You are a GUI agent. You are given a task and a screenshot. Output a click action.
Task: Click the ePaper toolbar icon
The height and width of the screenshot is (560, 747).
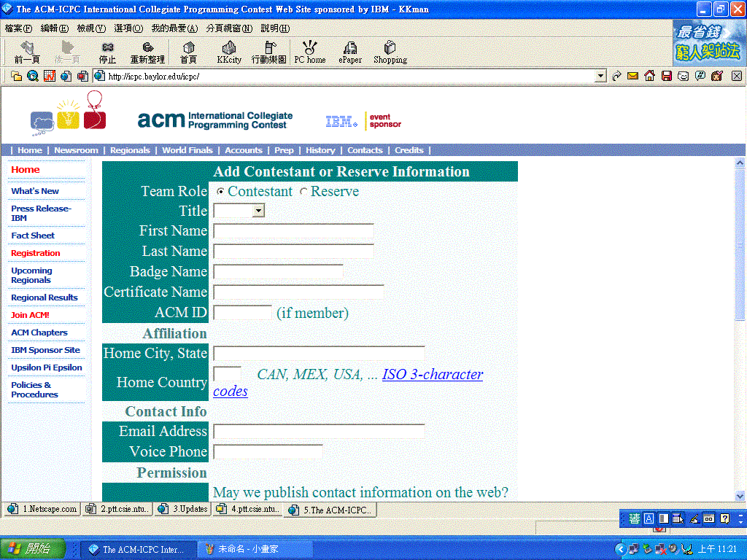(350, 52)
